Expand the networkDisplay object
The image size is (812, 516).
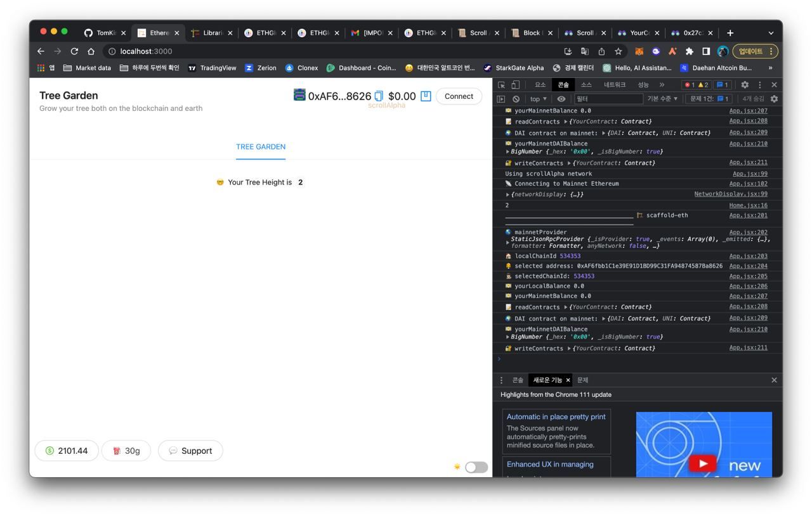(x=507, y=195)
